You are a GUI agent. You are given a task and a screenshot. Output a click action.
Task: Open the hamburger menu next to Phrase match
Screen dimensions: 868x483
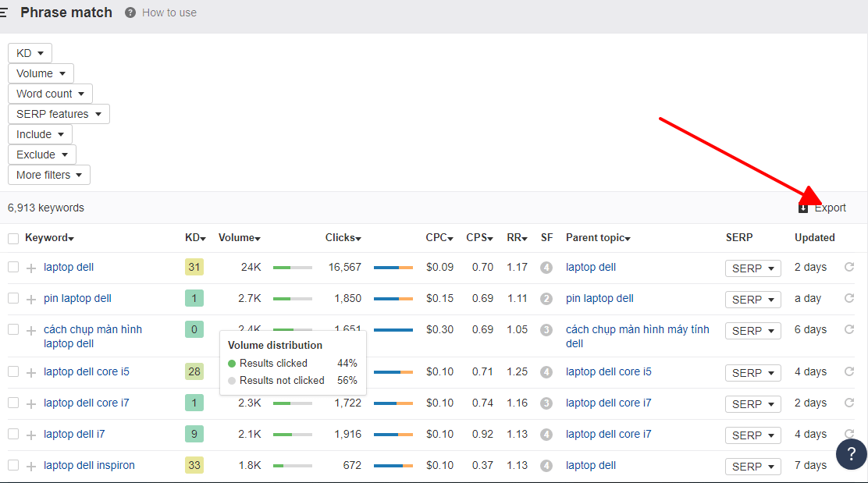[x=3, y=12]
